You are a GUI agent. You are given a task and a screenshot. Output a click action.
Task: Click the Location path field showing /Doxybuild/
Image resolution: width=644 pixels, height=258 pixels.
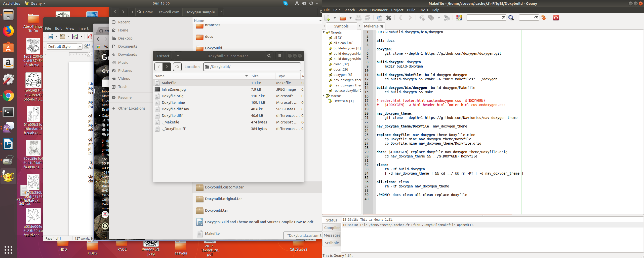(x=252, y=67)
